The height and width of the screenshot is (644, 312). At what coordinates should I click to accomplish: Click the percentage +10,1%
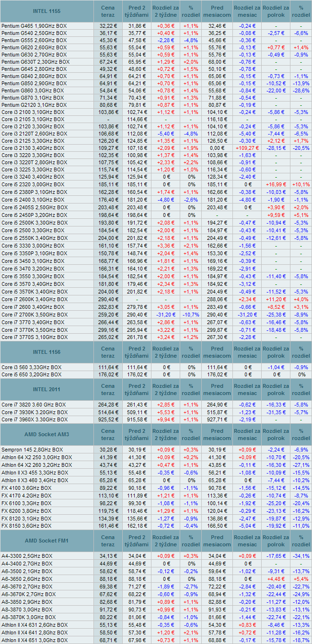coord(300,184)
